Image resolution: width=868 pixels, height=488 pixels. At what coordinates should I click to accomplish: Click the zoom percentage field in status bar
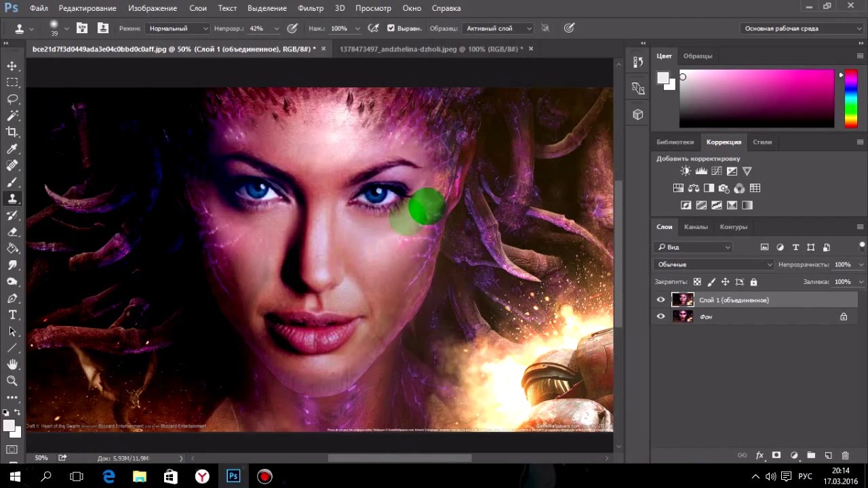(41, 457)
